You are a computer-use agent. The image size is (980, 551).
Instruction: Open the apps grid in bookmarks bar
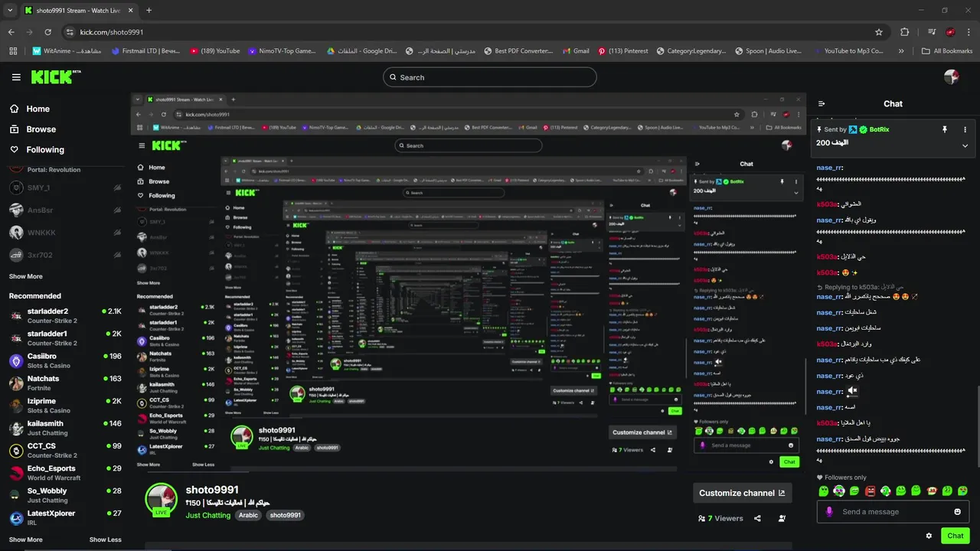coord(12,51)
